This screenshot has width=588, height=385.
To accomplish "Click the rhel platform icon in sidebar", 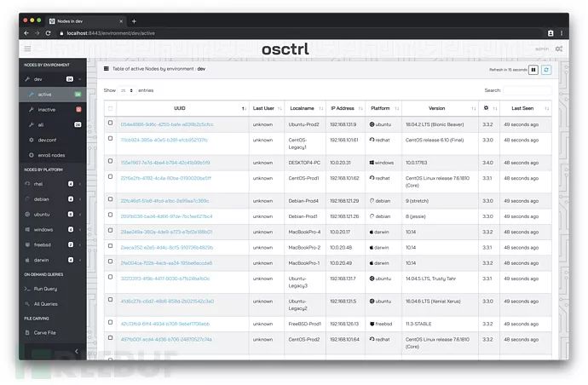I will click(27, 184).
